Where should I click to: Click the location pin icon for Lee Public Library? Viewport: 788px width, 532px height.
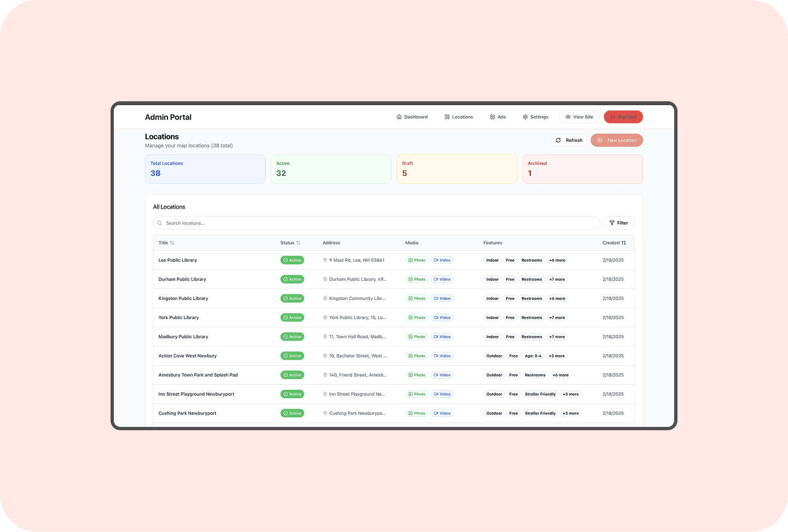[325, 261]
